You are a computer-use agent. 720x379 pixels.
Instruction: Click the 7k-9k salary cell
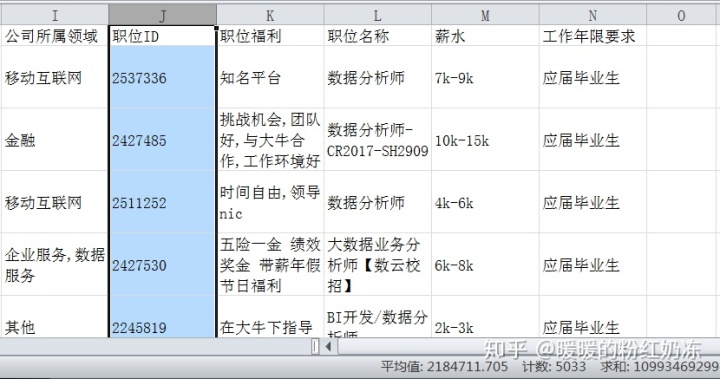tap(485, 77)
